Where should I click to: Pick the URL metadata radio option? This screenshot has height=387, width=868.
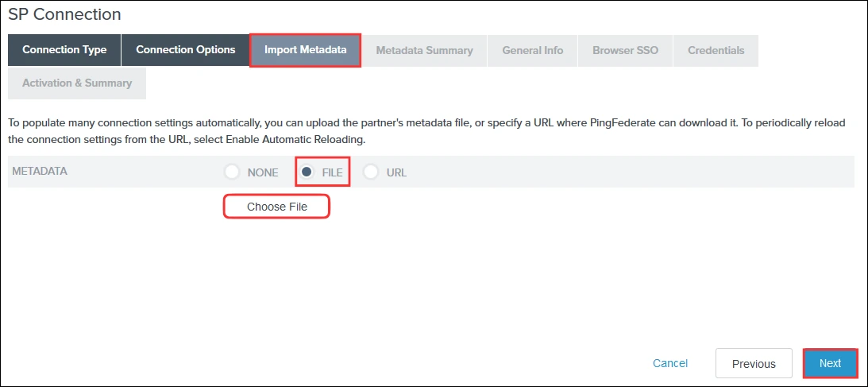371,172
